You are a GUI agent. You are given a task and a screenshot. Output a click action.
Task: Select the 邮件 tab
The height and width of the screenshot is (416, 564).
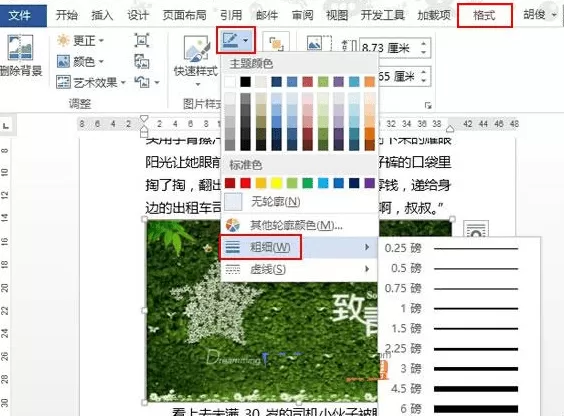coord(267,15)
